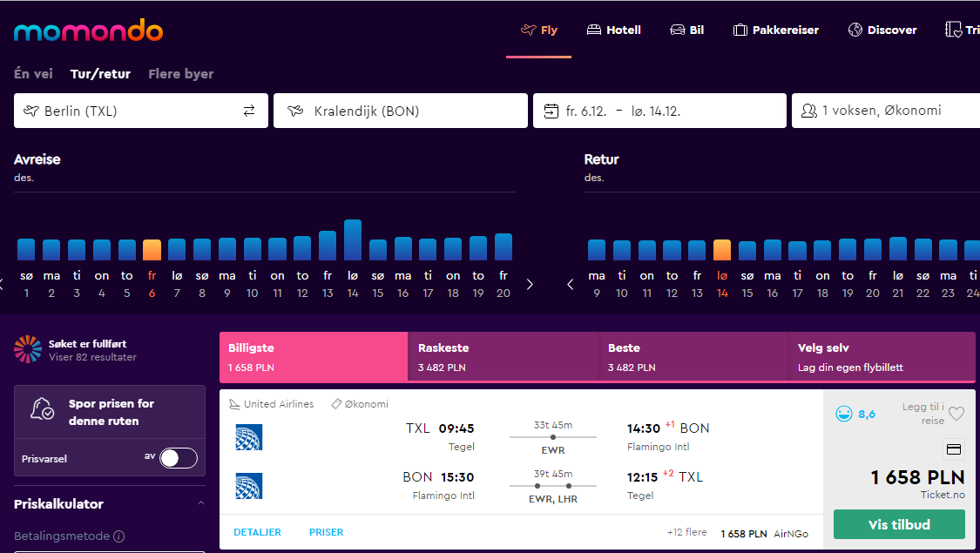Open the Fly tab
The width and height of the screenshot is (980, 553).
pyautogui.click(x=538, y=30)
